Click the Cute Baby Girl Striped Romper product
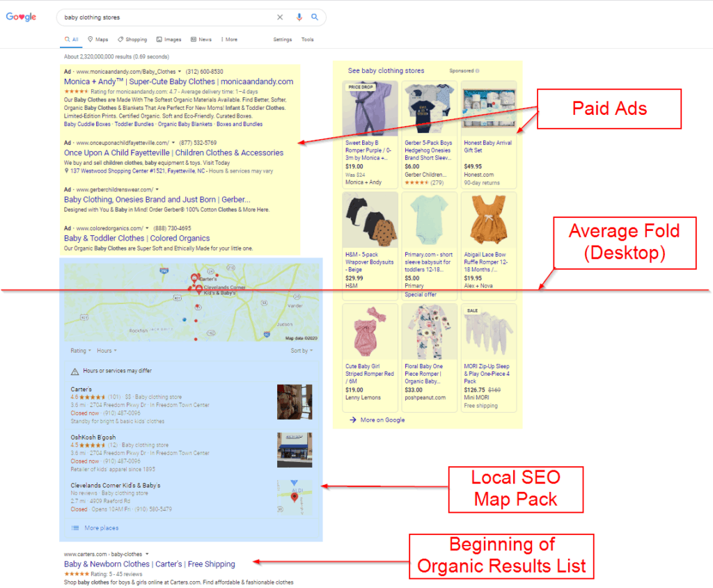This screenshot has height=588, width=713. (370, 358)
